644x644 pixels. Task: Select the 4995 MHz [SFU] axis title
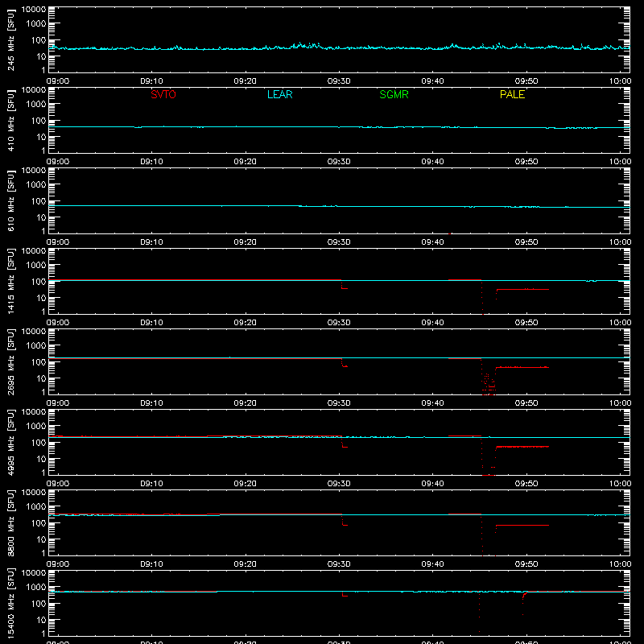click(x=11, y=442)
